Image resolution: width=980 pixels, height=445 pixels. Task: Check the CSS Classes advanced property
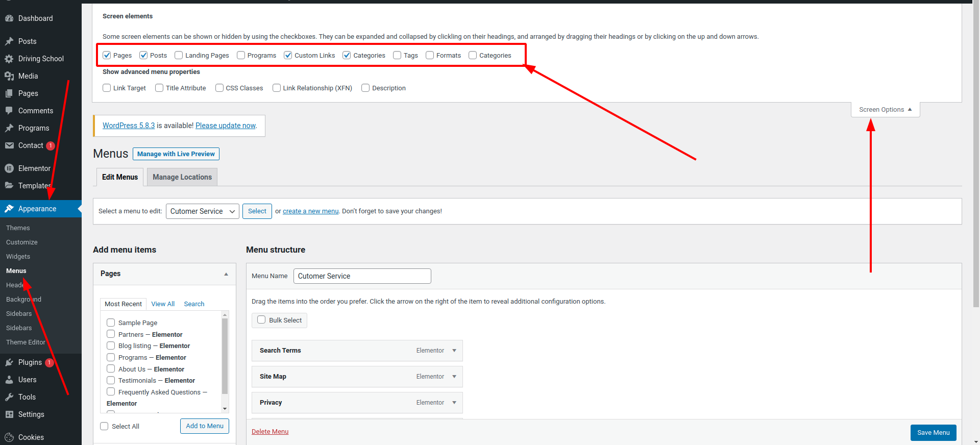click(x=219, y=88)
